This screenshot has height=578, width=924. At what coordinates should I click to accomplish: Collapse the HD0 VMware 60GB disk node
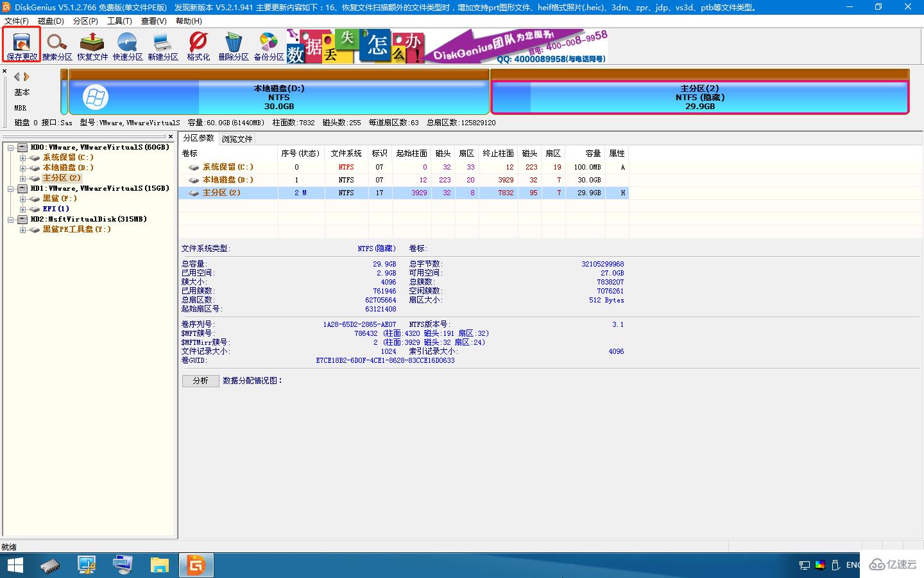coord(11,148)
